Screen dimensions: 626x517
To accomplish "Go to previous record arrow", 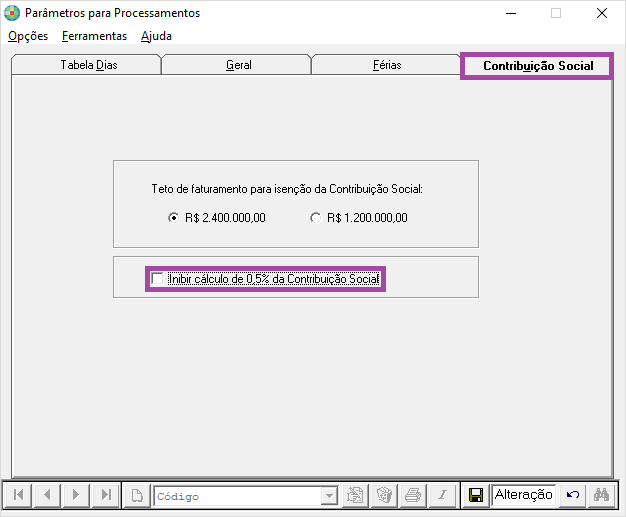I will pyautogui.click(x=48, y=495).
